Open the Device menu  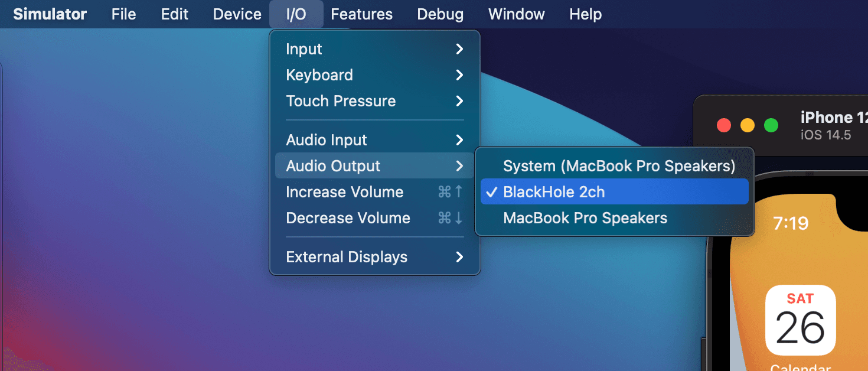coord(237,14)
